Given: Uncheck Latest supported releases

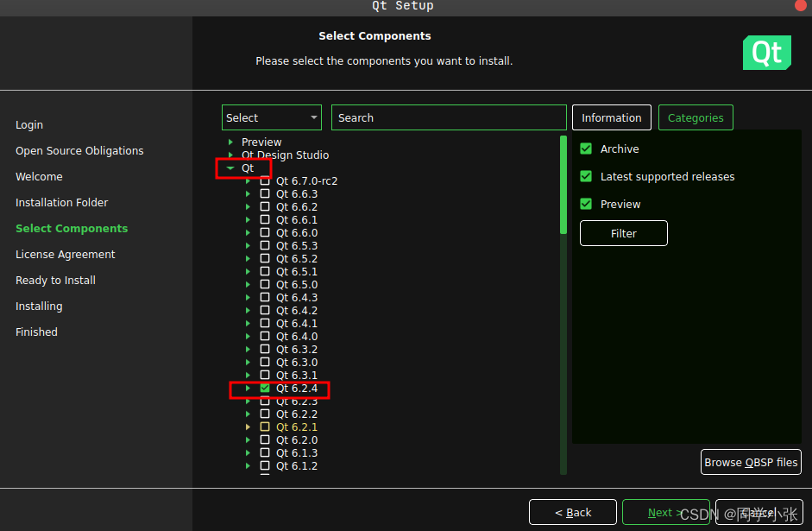Looking at the screenshot, I should (586, 176).
